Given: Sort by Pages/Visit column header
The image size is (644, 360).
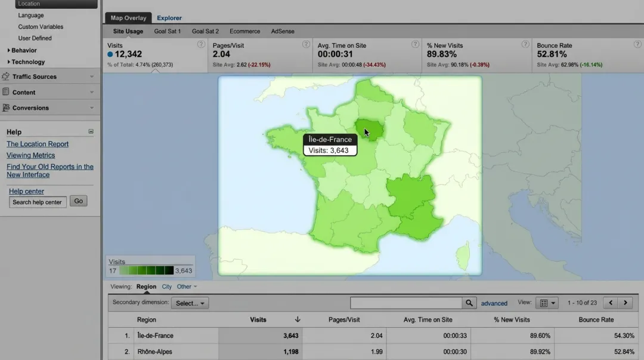Looking at the screenshot, I should pos(344,319).
